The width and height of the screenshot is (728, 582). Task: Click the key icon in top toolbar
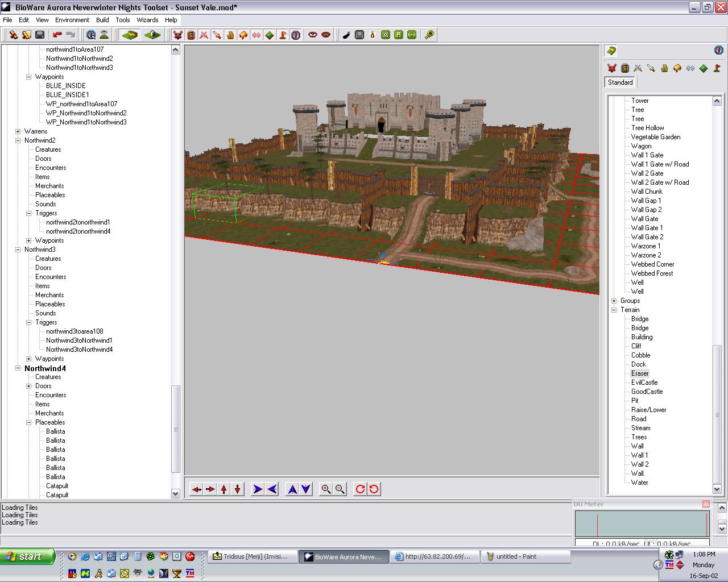point(429,35)
